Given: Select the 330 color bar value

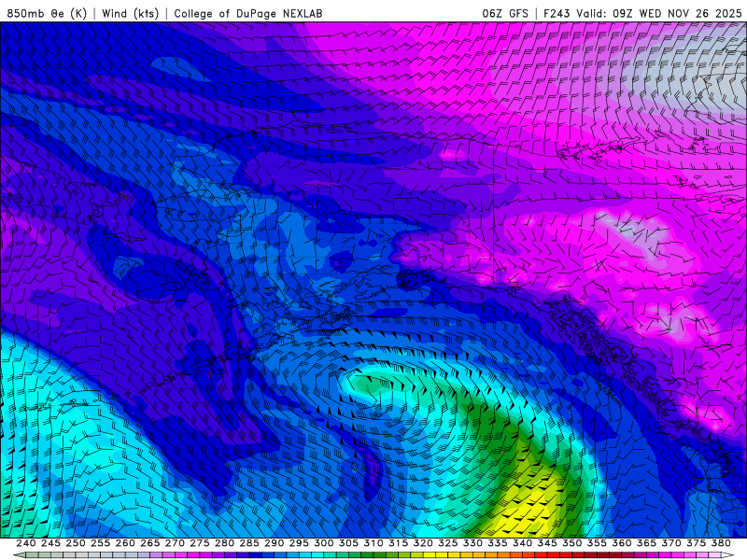Looking at the screenshot, I should click(x=472, y=543).
